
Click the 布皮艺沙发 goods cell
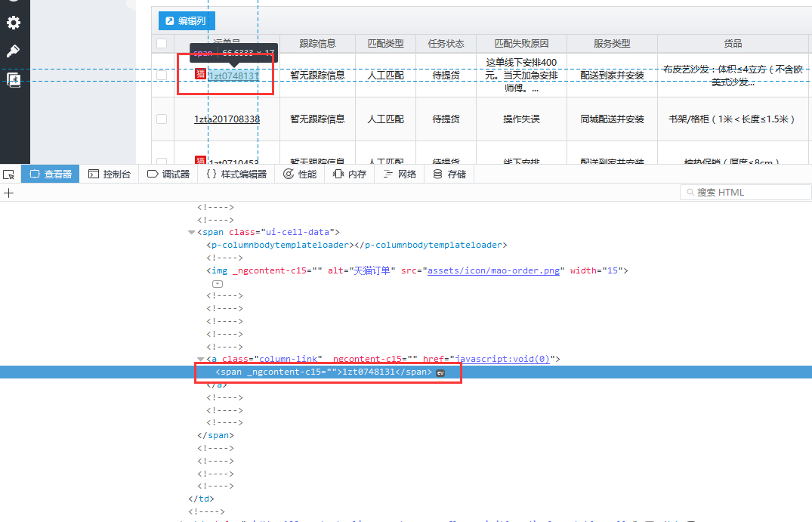tap(733, 76)
